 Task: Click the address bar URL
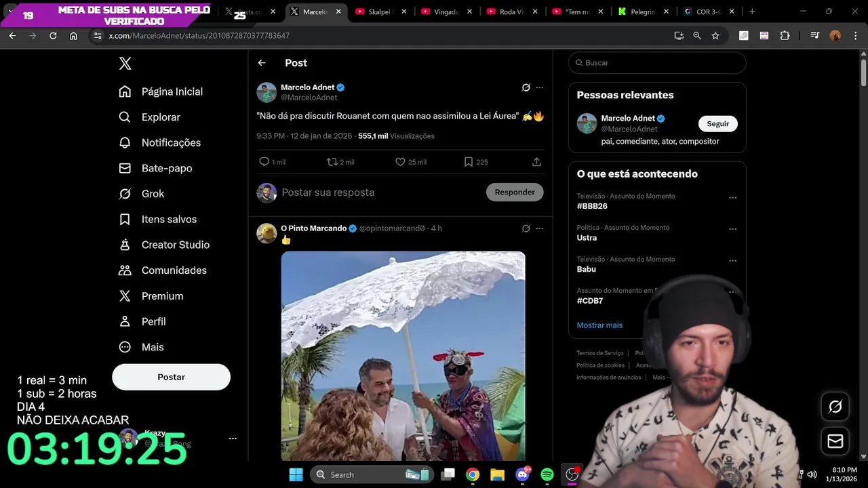point(199,36)
